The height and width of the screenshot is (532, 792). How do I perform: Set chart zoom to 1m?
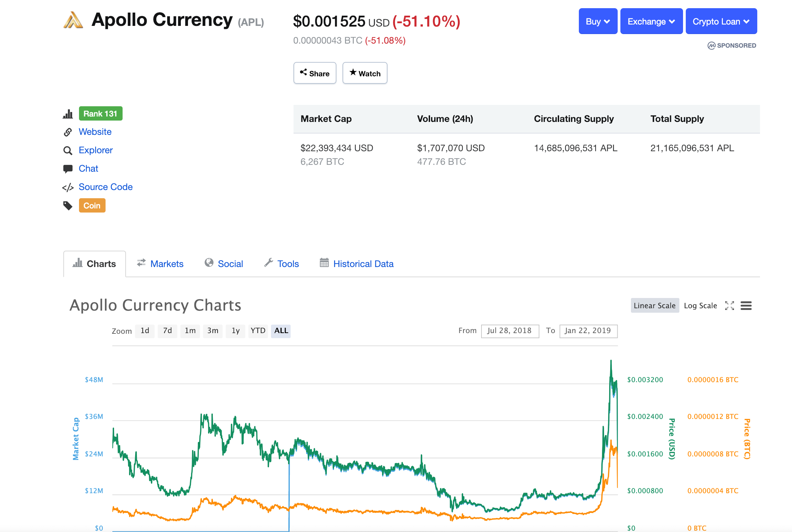(190, 331)
